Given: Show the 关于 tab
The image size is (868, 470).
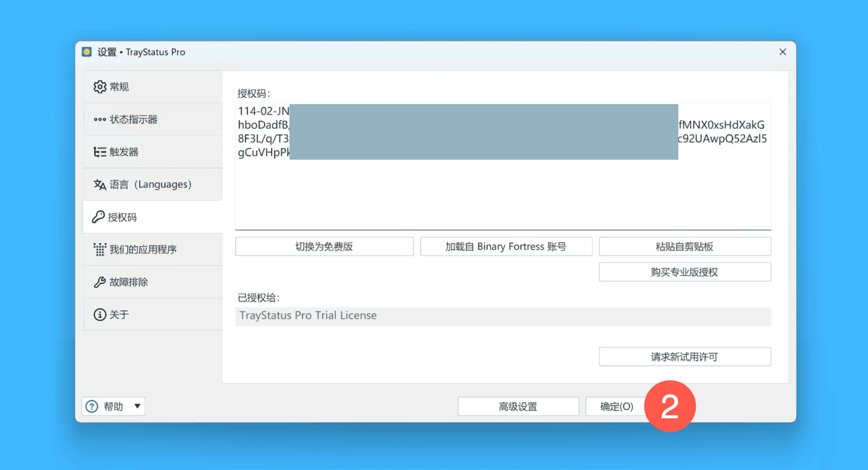Looking at the screenshot, I should pyautogui.click(x=153, y=315).
